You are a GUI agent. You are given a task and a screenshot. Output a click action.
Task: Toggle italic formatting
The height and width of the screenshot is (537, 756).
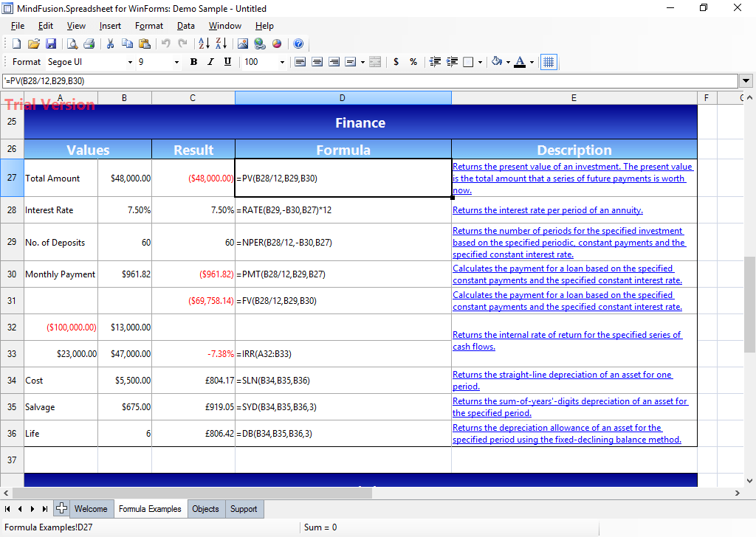click(x=210, y=62)
